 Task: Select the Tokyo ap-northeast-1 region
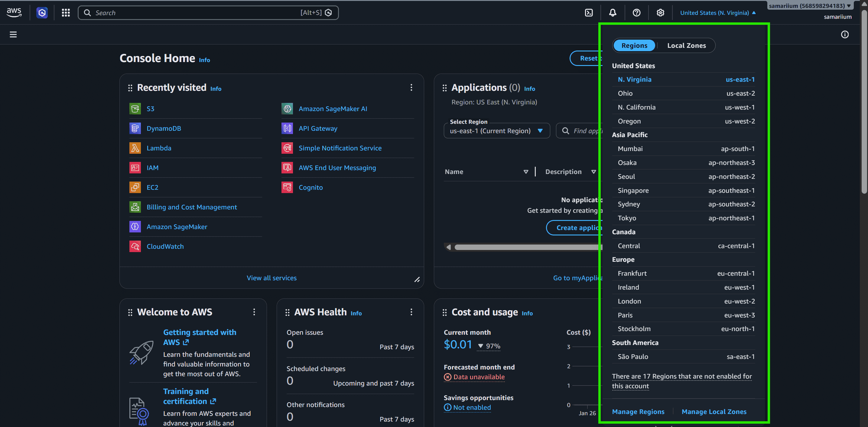pos(683,218)
